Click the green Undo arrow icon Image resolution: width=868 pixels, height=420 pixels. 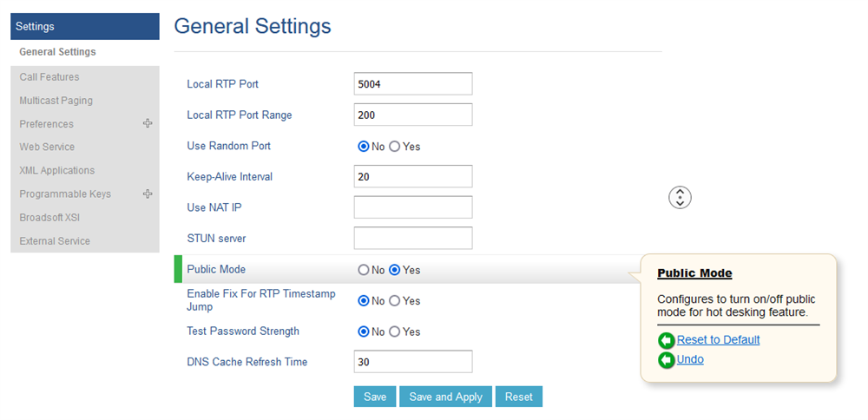[x=667, y=359]
